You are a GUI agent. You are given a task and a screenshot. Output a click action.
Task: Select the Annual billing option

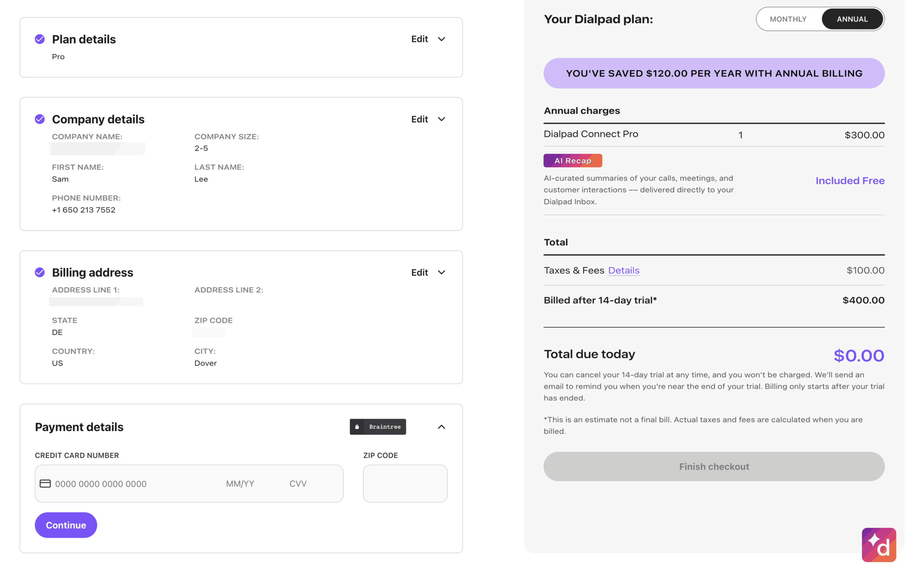point(852,19)
